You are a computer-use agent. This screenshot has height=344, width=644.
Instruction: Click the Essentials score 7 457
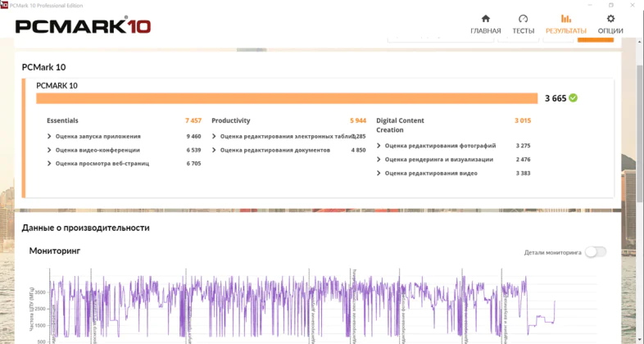tap(193, 120)
